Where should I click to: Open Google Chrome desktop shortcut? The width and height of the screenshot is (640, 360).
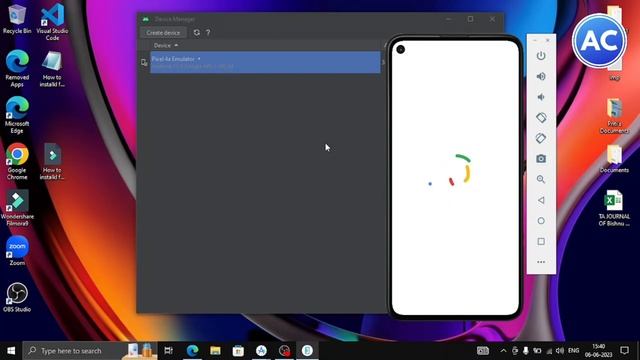17,161
